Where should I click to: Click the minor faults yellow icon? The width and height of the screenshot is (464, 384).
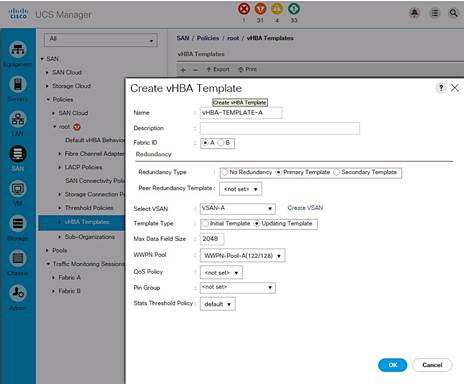pos(277,9)
